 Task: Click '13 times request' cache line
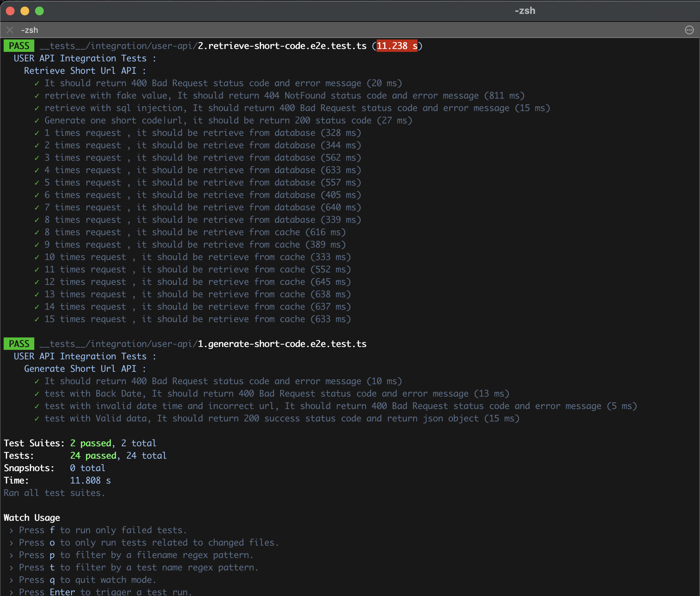tap(193, 294)
